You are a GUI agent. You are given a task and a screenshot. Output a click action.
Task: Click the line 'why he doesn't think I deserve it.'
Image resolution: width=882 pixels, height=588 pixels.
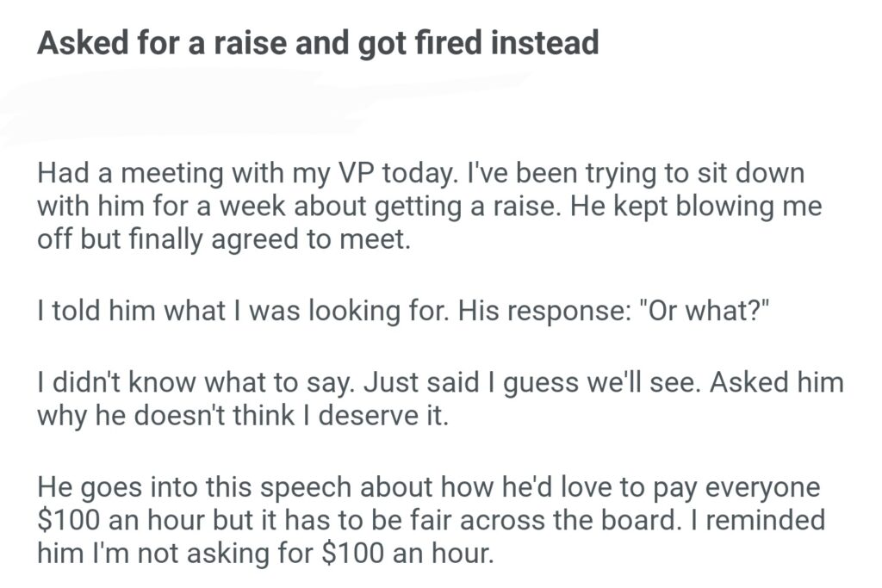pyautogui.click(x=243, y=416)
